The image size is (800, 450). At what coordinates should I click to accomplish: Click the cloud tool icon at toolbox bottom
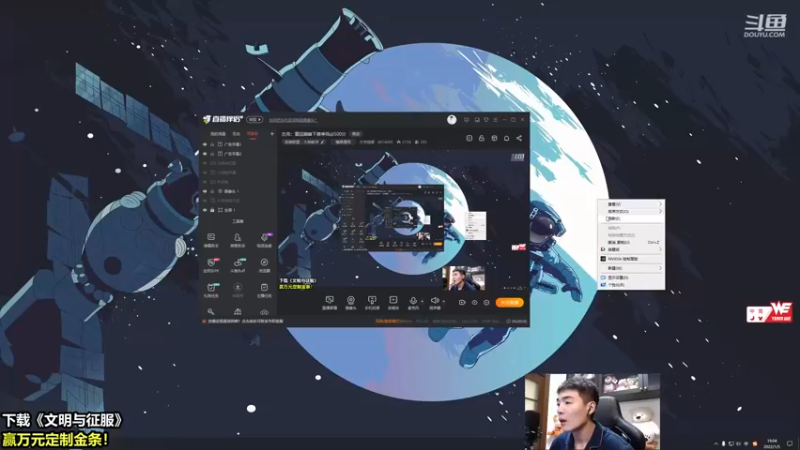tap(264, 312)
